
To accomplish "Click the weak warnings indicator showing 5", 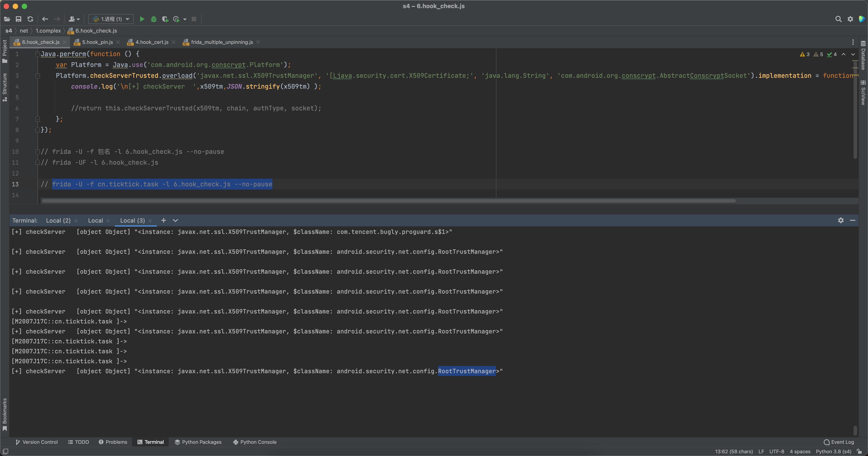I will coord(818,54).
